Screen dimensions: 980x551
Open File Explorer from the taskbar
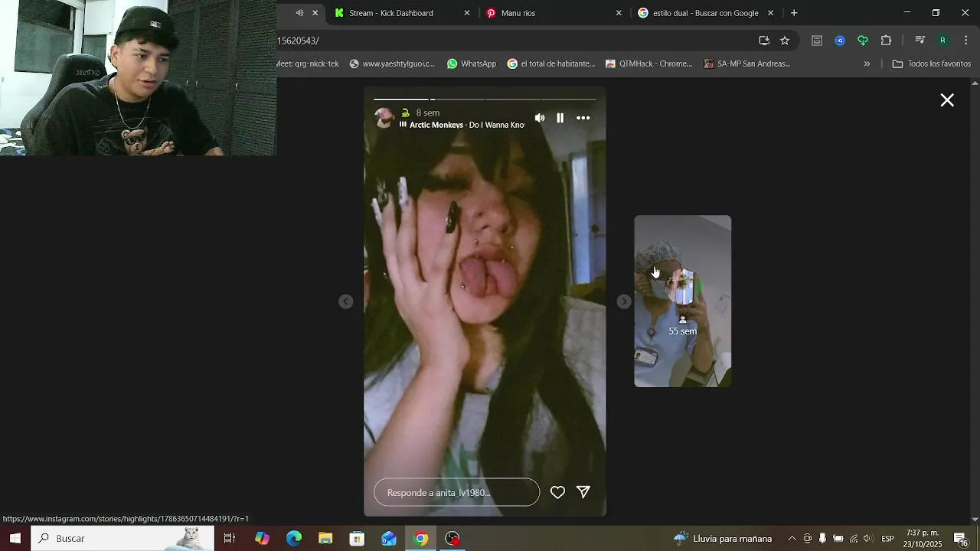(325, 538)
